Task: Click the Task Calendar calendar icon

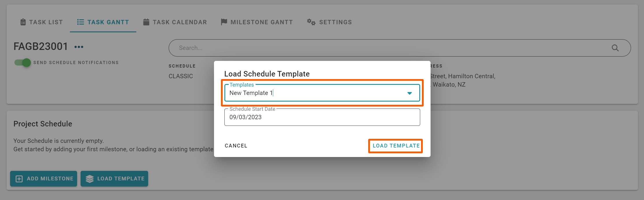Action: (146, 22)
